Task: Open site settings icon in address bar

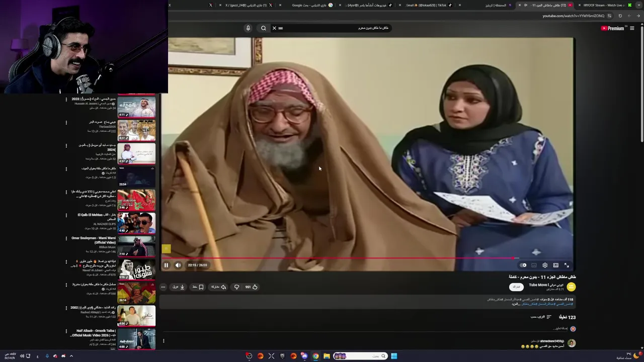Action: coord(609,16)
